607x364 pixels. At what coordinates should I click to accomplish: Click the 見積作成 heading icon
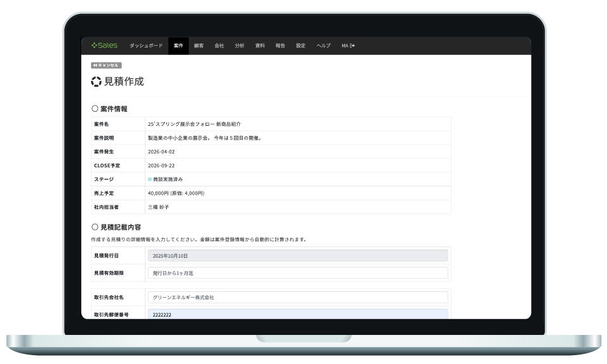point(96,82)
